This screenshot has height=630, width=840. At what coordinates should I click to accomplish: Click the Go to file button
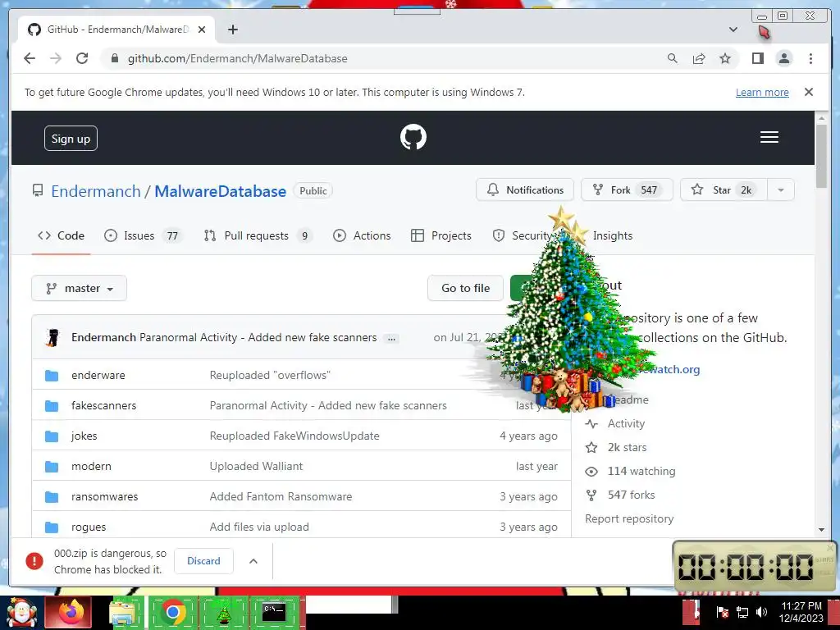(x=466, y=288)
